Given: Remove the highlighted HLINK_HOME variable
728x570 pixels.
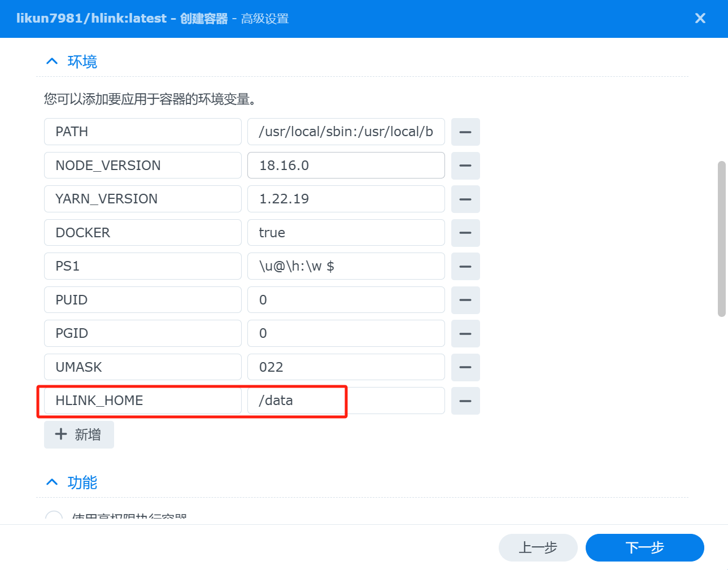Looking at the screenshot, I should (465, 401).
